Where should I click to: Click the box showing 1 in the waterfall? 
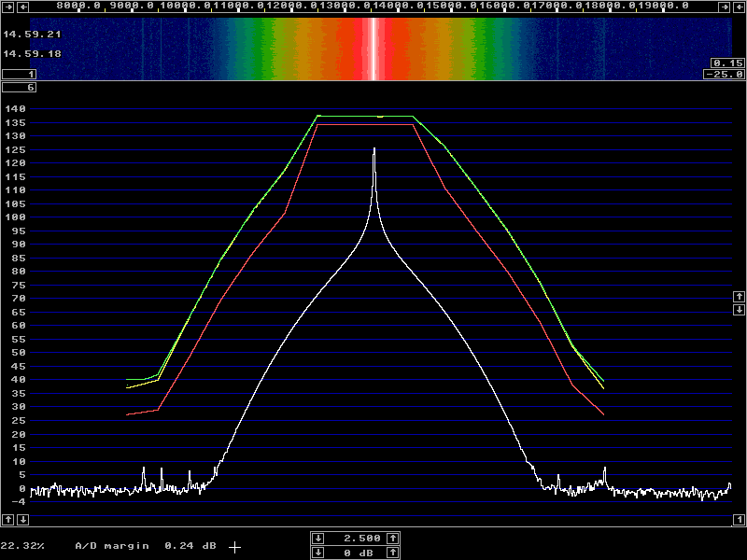click(x=19, y=75)
